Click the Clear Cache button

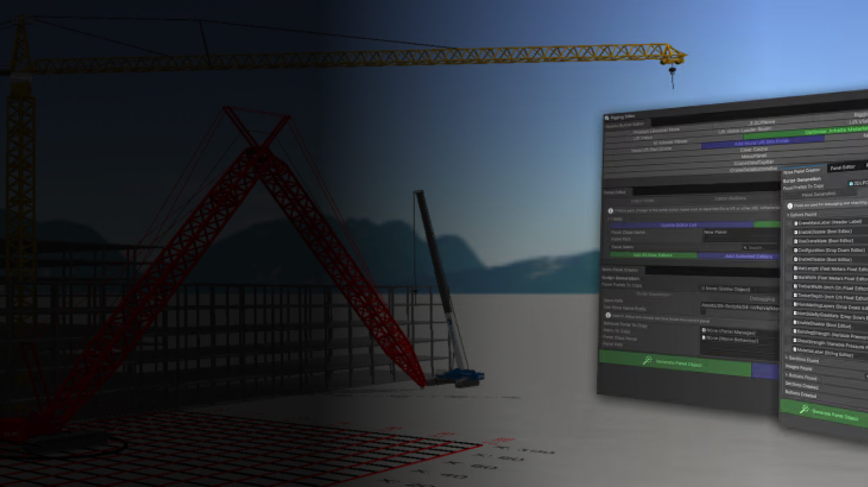click(754, 150)
